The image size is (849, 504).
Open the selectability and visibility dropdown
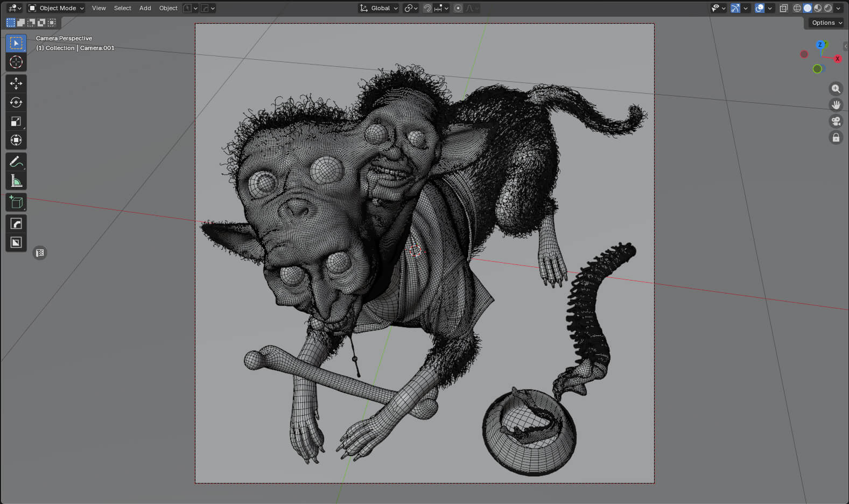point(718,8)
